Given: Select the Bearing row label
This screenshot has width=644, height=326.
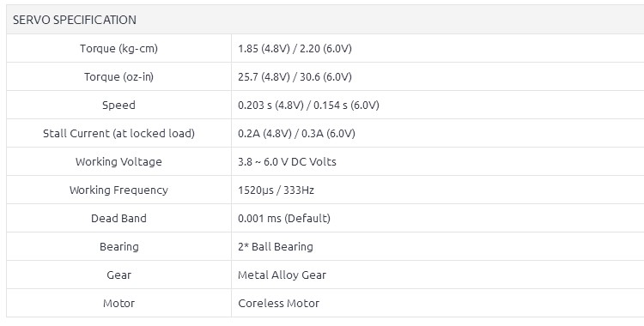Looking at the screenshot, I should (x=119, y=247).
